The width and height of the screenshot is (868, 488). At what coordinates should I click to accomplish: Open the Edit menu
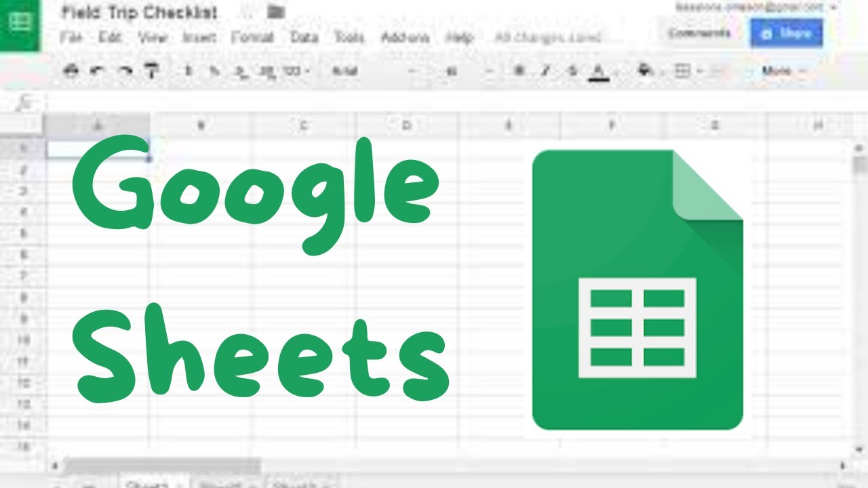(109, 37)
